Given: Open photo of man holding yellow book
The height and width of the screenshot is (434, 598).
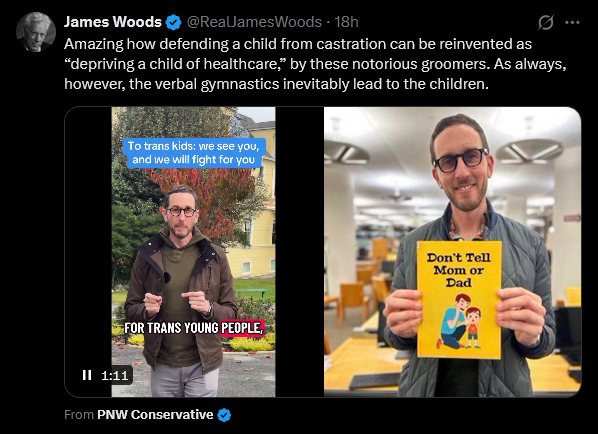Looking at the screenshot, I should click(452, 252).
